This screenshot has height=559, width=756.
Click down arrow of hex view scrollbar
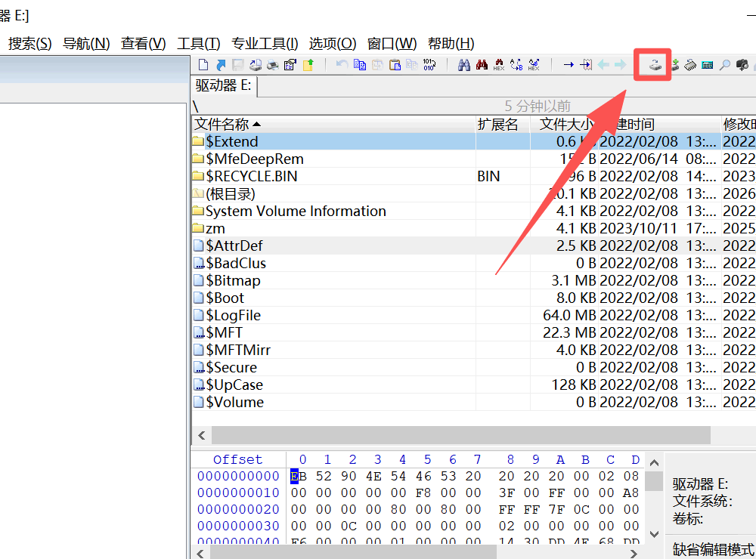(655, 534)
